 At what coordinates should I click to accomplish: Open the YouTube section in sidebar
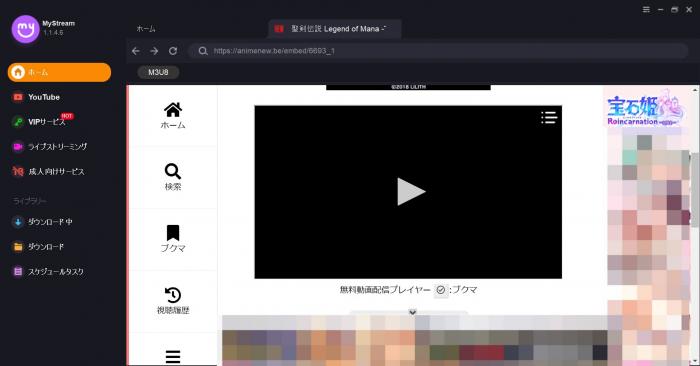(x=36, y=97)
